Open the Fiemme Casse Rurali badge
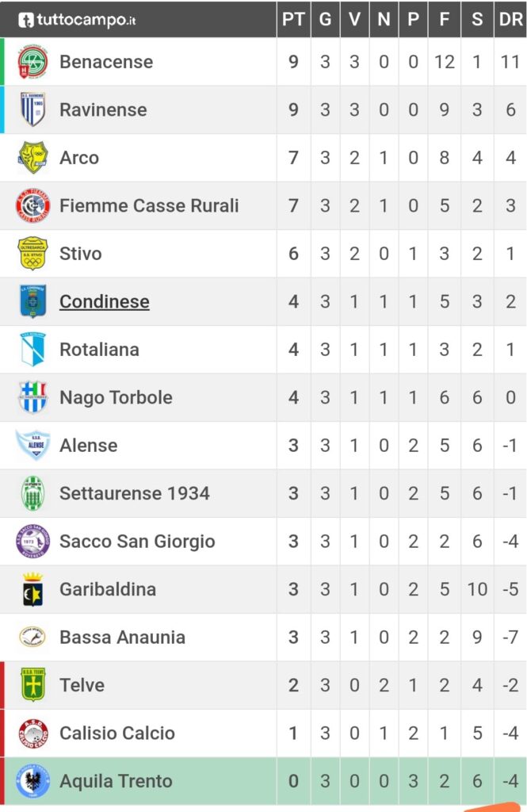The width and height of the screenshot is (527, 812). pyautogui.click(x=32, y=205)
